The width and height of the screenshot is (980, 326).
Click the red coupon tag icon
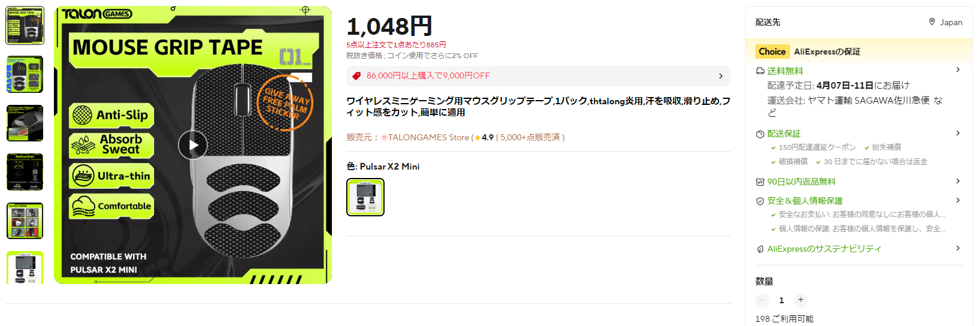coord(356,76)
